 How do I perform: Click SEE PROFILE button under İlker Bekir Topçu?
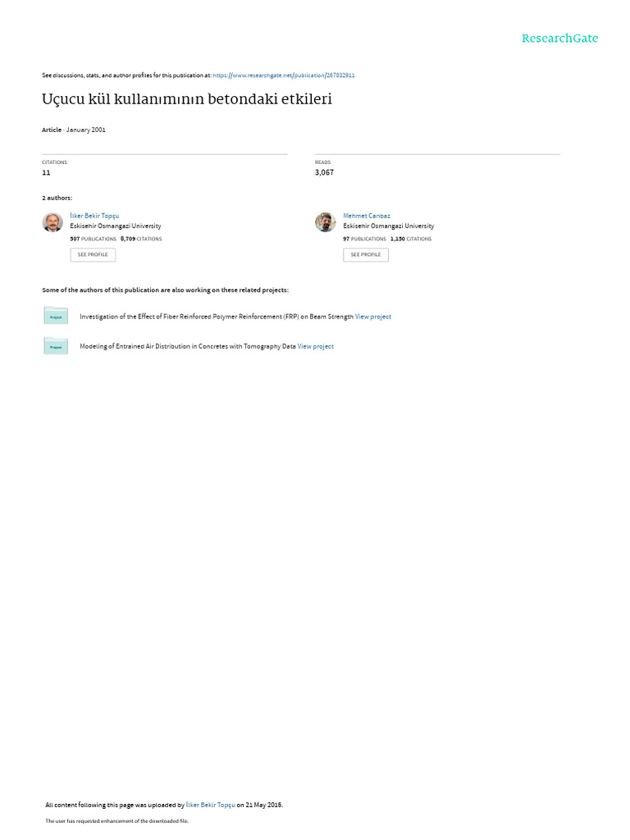[x=93, y=254]
